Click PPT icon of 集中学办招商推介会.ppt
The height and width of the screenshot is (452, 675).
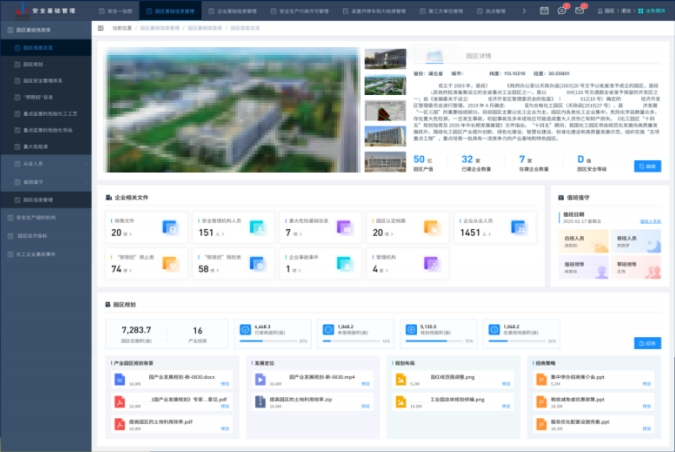[x=541, y=379]
